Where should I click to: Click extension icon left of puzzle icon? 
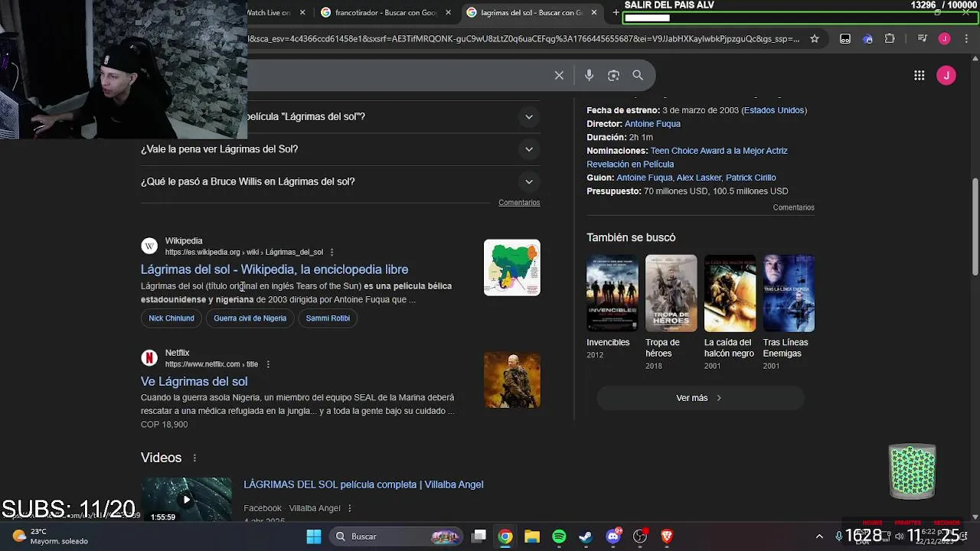pos(867,39)
